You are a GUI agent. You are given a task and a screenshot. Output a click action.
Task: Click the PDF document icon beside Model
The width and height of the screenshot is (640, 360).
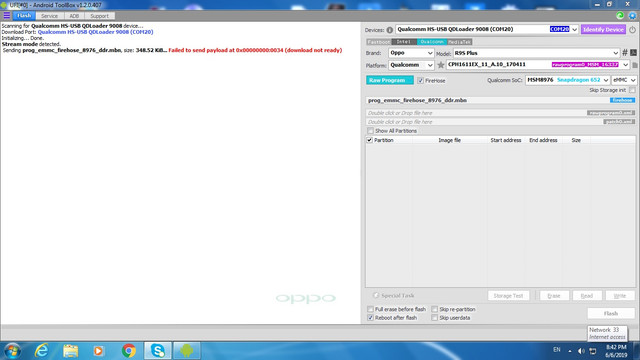tap(633, 53)
